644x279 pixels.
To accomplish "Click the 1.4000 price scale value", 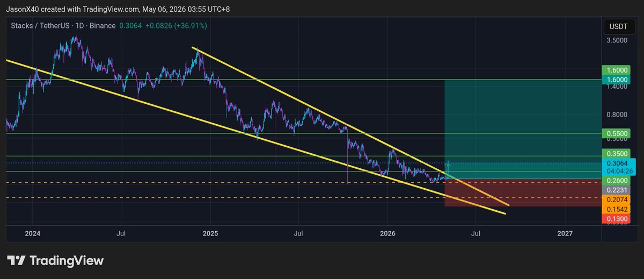I will (617, 86).
